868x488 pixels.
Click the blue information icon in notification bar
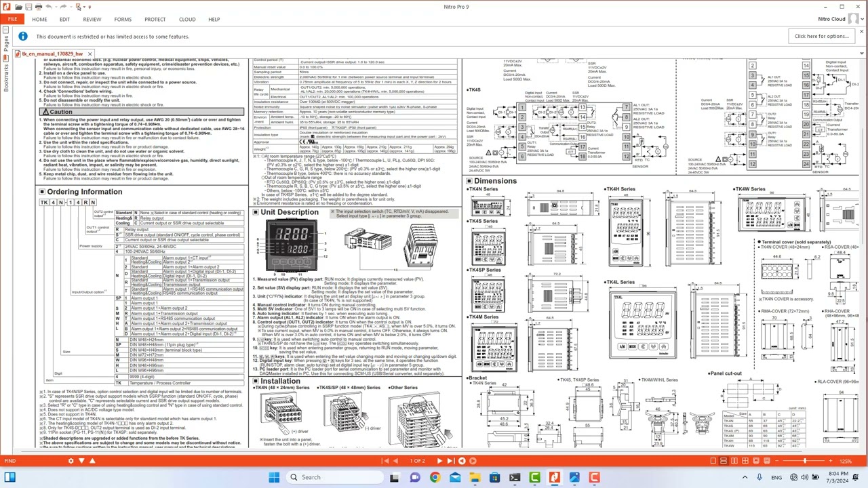pos(23,37)
